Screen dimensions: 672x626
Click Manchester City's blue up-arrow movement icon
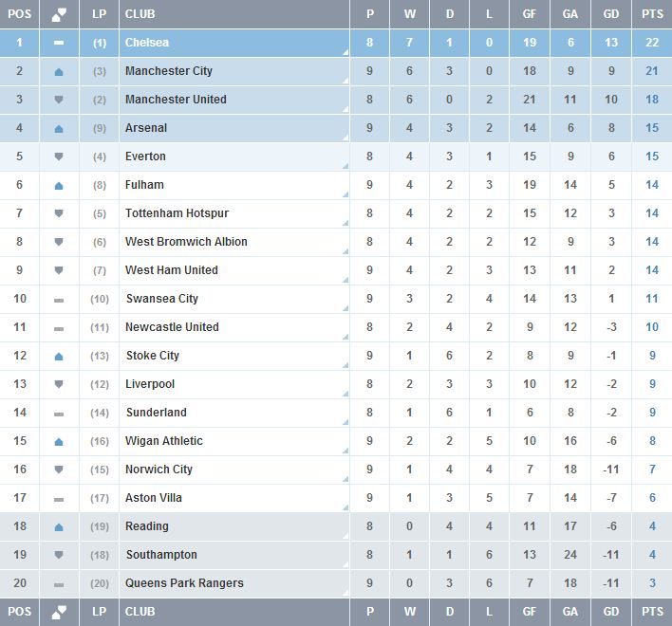(x=59, y=71)
